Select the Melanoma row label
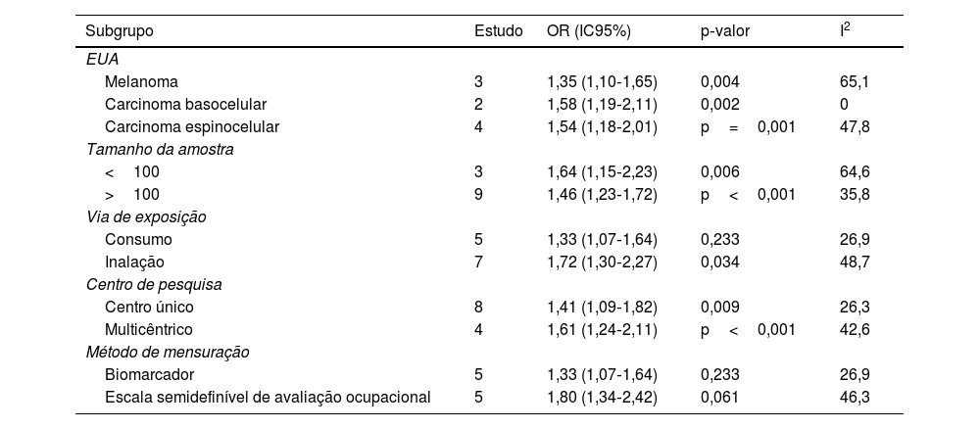This screenshot has height=429, width=980. (x=141, y=81)
